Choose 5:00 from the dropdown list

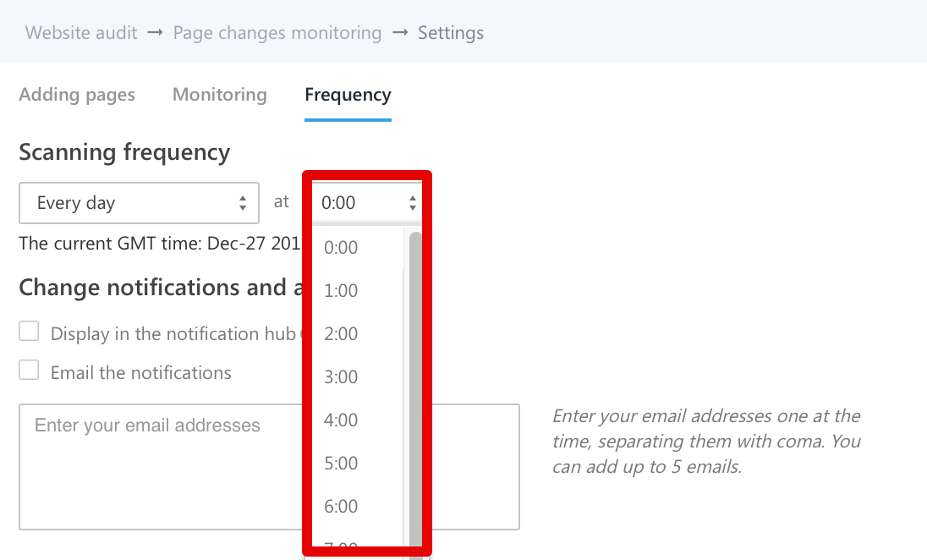(x=342, y=464)
